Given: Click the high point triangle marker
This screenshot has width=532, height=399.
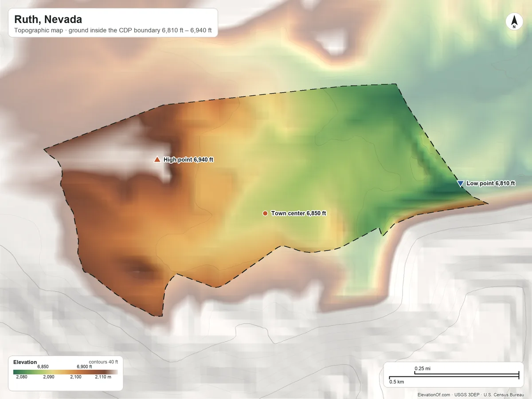Looking at the screenshot, I should pyautogui.click(x=156, y=160).
